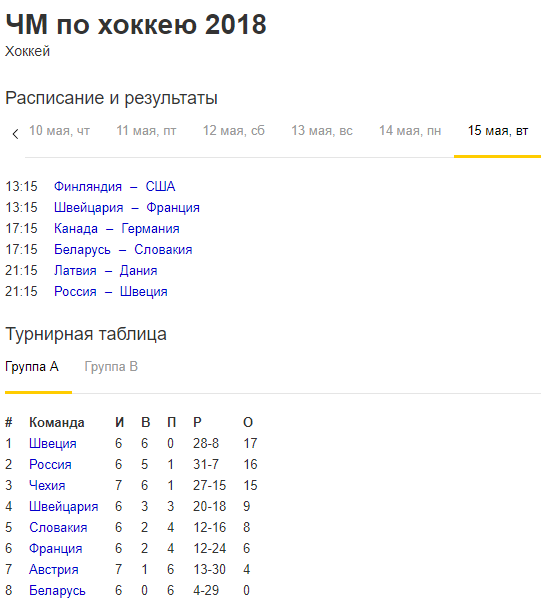Click Беларусь in the standings table
Viewport: 543px width, 605px height.
tap(57, 590)
